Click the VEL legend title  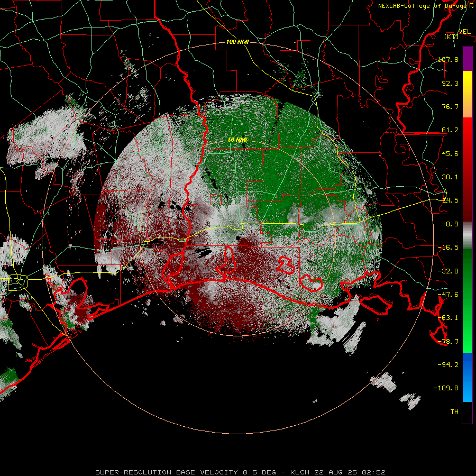[464, 32]
